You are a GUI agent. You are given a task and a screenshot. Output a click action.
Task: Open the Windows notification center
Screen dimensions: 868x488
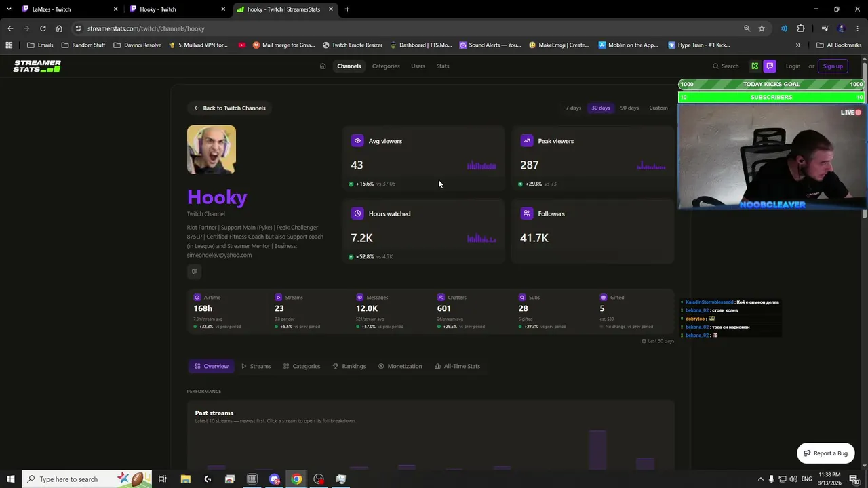pyautogui.click(x=854, y=479)
